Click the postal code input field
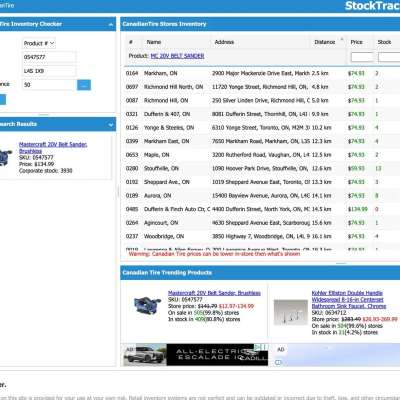400x400 pixels. 49,71
